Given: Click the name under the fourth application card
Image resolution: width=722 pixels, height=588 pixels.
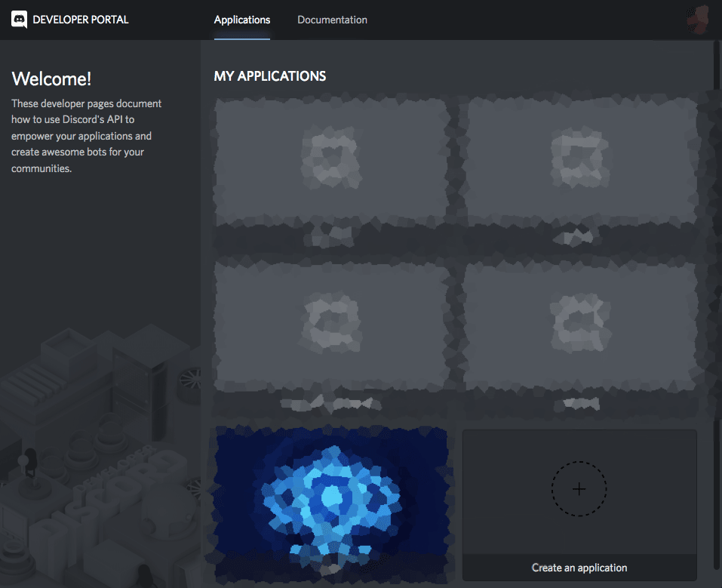Looking at the screenshot, I should coord(579,402).
